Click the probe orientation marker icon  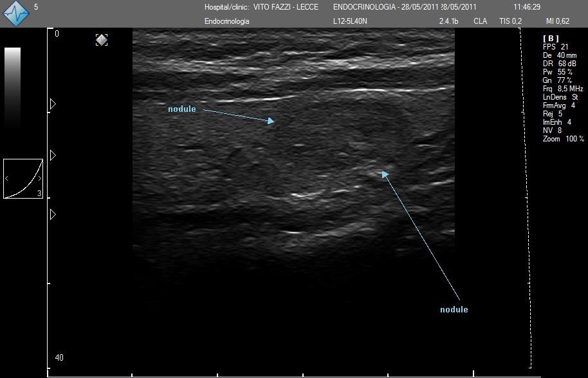click(x=102, y=40)
